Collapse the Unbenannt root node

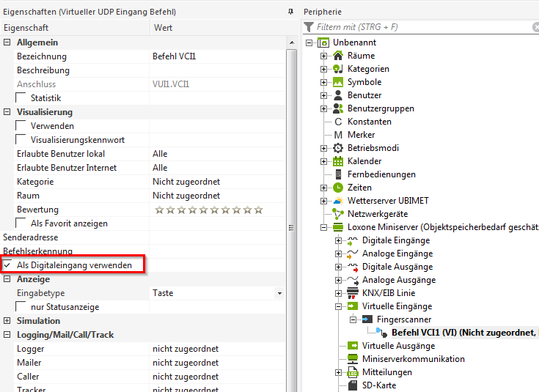coord(309,42)
